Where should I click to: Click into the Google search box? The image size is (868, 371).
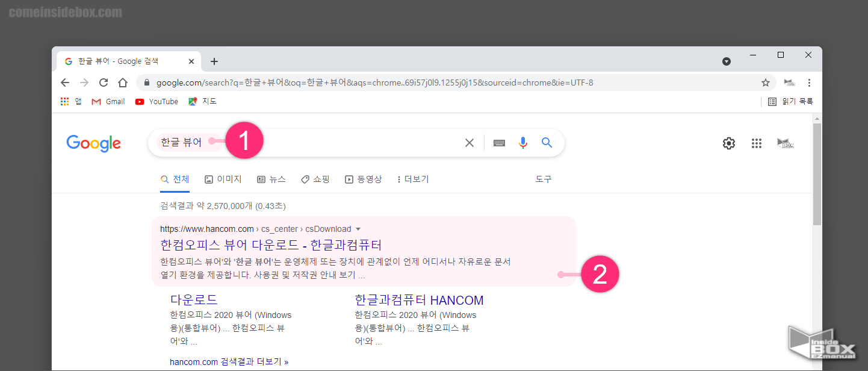355,143
